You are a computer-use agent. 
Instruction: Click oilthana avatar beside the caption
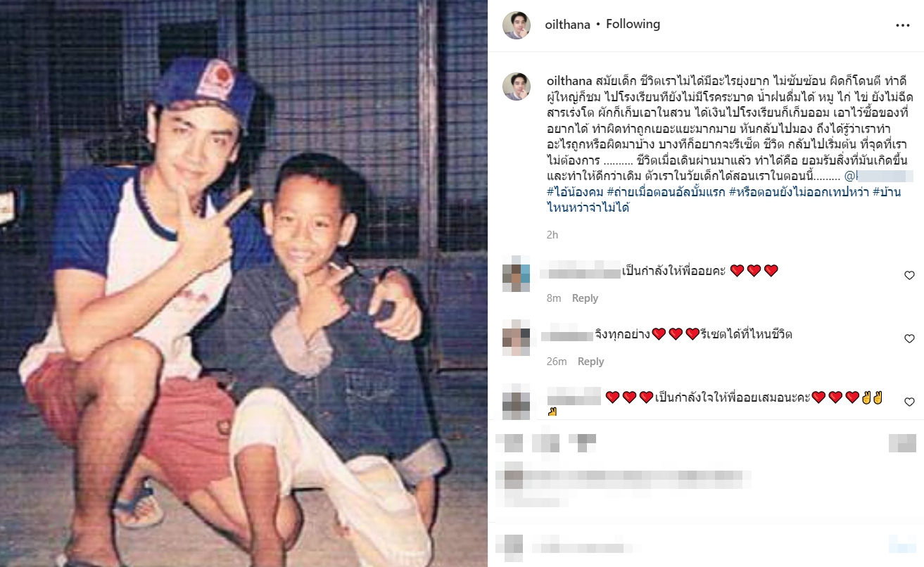click(516, 86)
